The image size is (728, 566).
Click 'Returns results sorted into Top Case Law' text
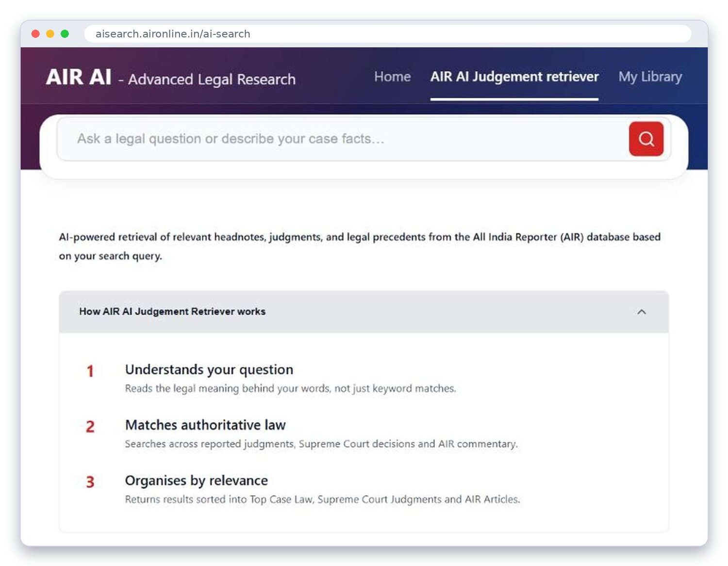tap(323, 499)
